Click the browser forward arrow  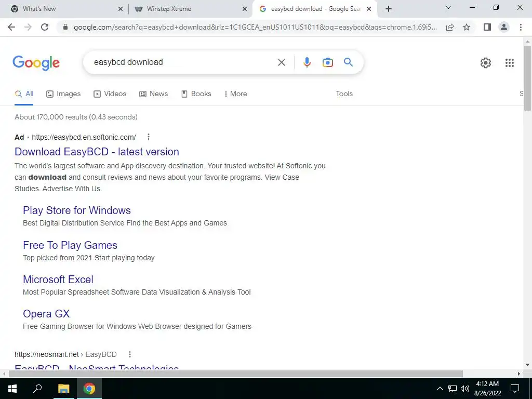[x=28, y=27]
